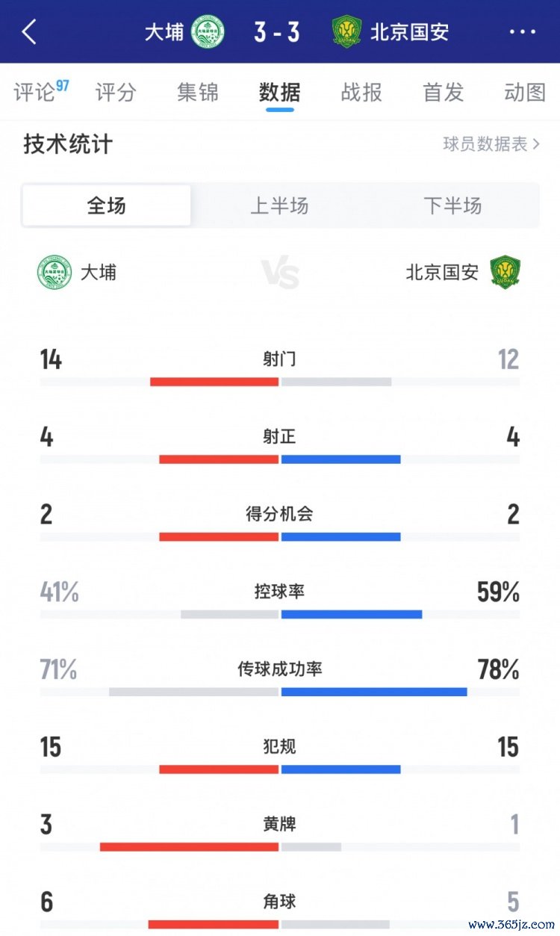Tap the 黄牌 yellow card stat row
Viewport: 560px width, 936px height.
click(x=280, y=834)
